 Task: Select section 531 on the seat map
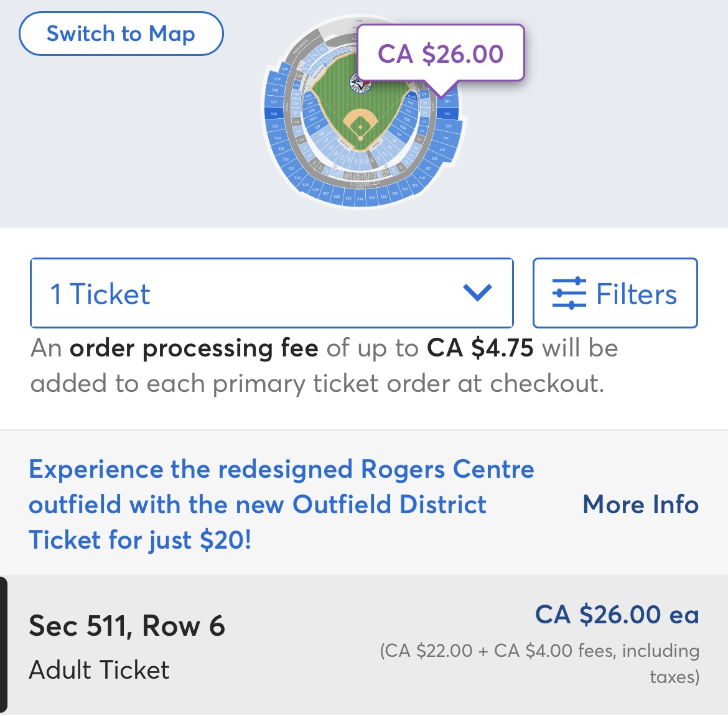291,169
